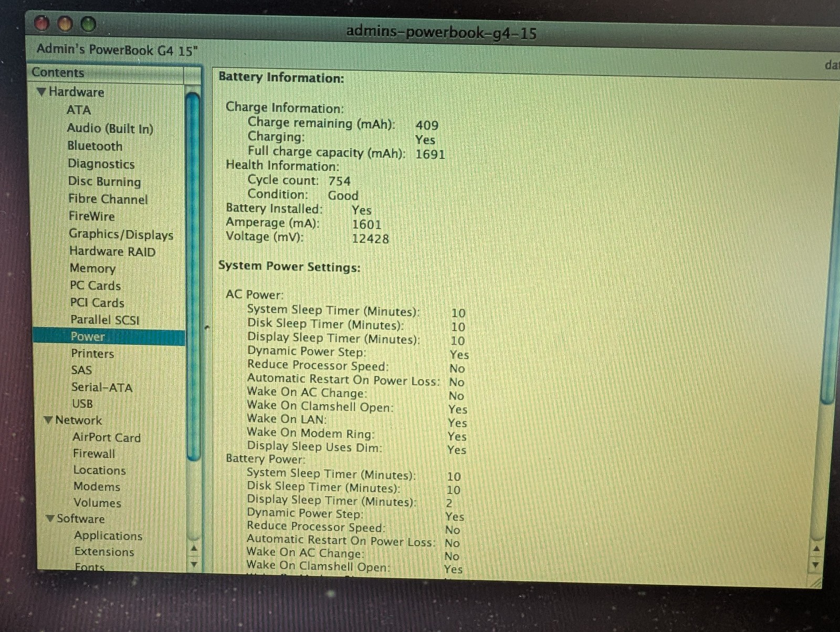Select the highlighted Power entry
The image size is (840, 632).
click(x=109, y=336)
